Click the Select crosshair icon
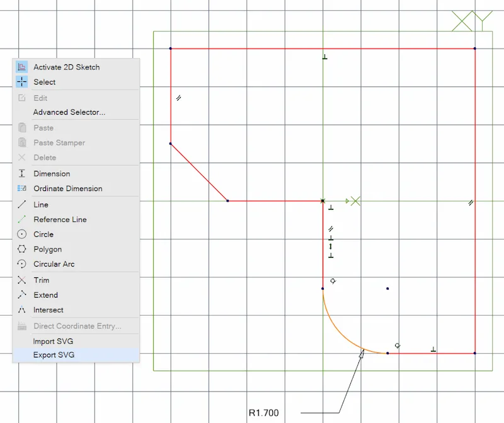The height and width of the screenshot is (423, 504). point(22,82)
